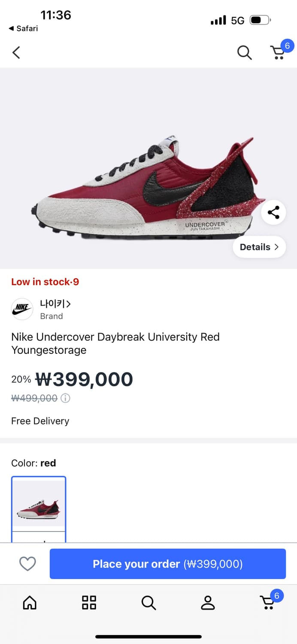Go to Home in bottom navigation
The image size is (297, 644).
30,602
